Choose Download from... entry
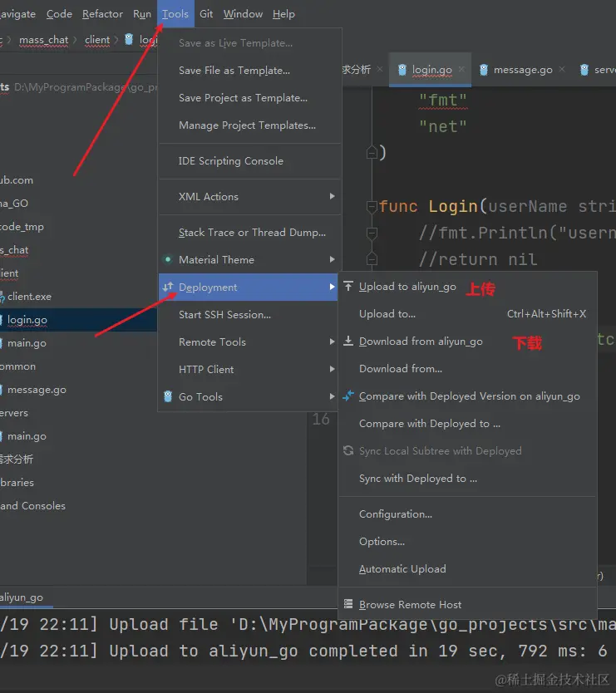Image resolution: width=616 pixels, height=693 pixels. pos(468,369)
